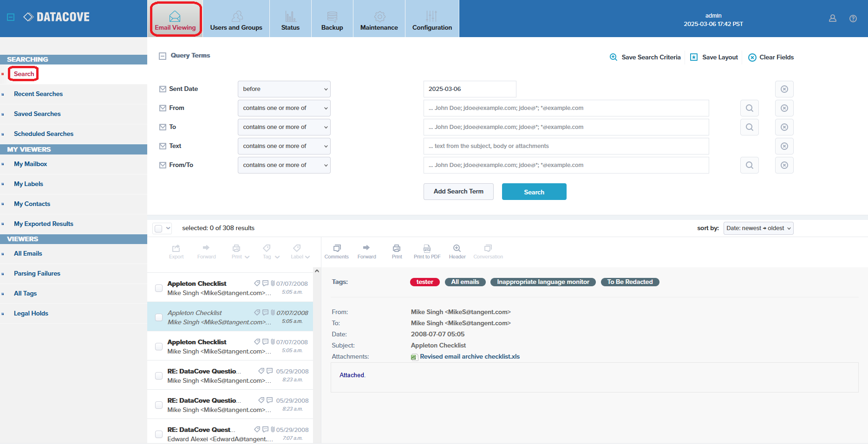The width and height of the screenshot is (868, 444).
Task: Open My Mailbox viewer
Action: point(30,164)
